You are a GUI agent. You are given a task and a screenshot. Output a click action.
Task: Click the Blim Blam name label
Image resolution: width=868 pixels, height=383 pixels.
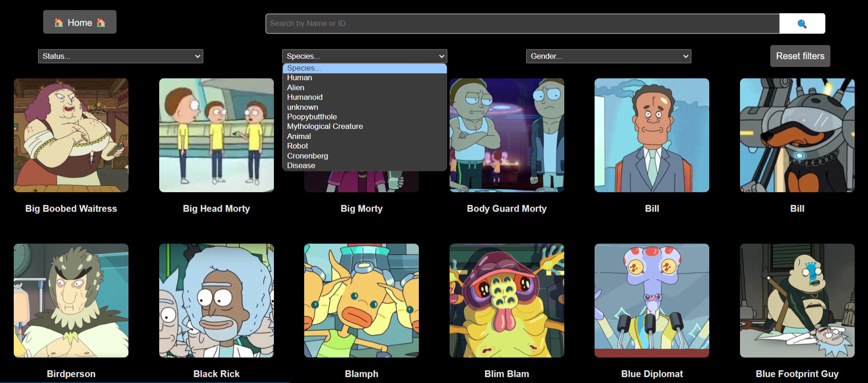(x=507, y=374)
